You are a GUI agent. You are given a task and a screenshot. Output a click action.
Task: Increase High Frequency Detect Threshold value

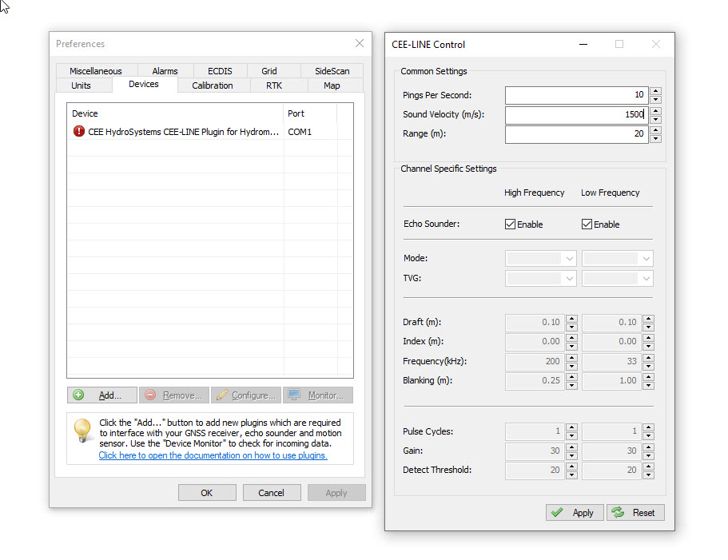pyautogui.click(x=572, y=466)
